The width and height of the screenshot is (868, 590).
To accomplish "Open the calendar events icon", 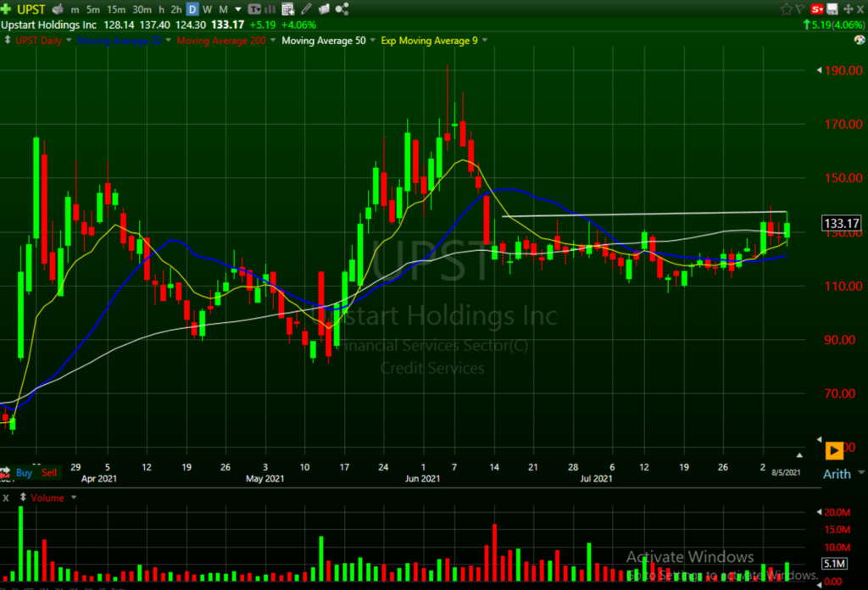I will (x=287, y=9).
